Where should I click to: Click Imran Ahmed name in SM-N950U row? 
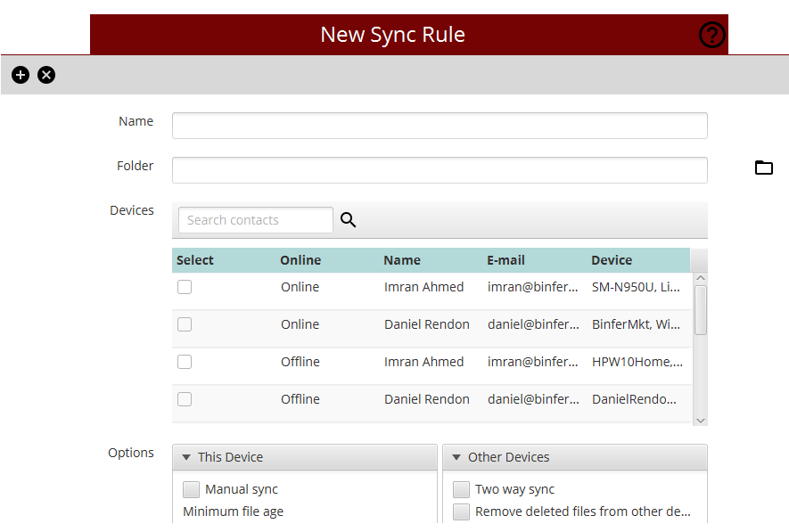pos(423,287)
